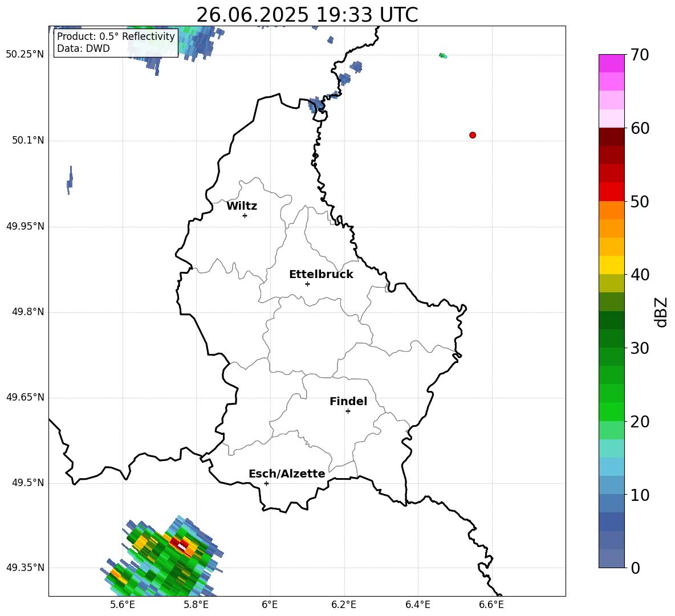Click the title '26.06.2025 19:33 UTC'

pos(307,15)
